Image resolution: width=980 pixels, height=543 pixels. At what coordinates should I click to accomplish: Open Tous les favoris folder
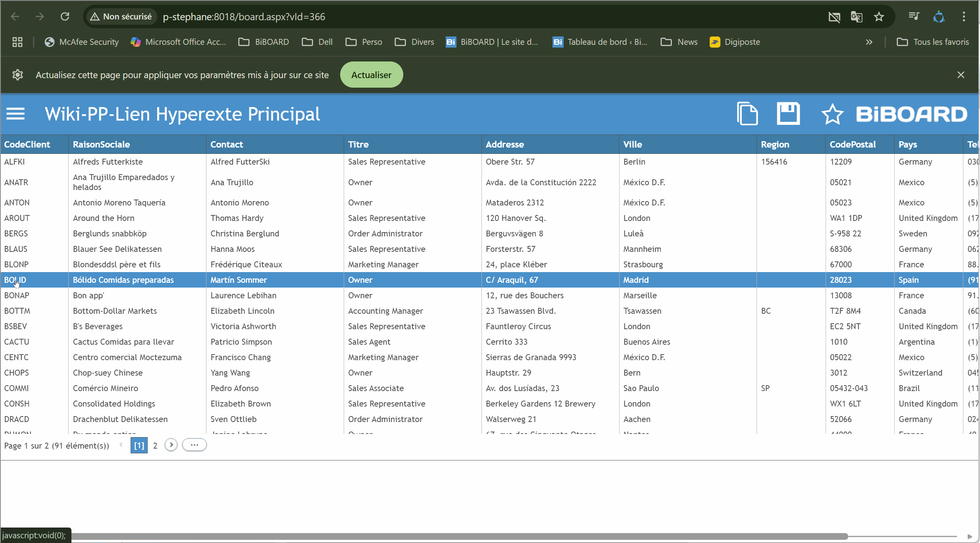pos(933,42)
